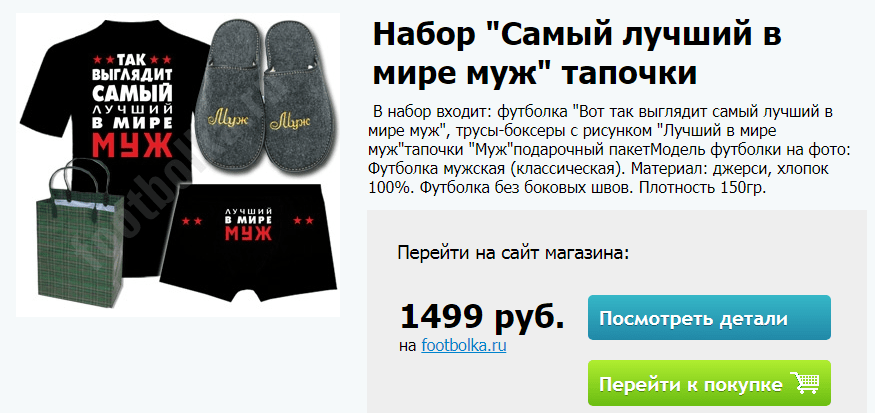Click the "Перейти на сайт магазина:" label

[513, 253]
